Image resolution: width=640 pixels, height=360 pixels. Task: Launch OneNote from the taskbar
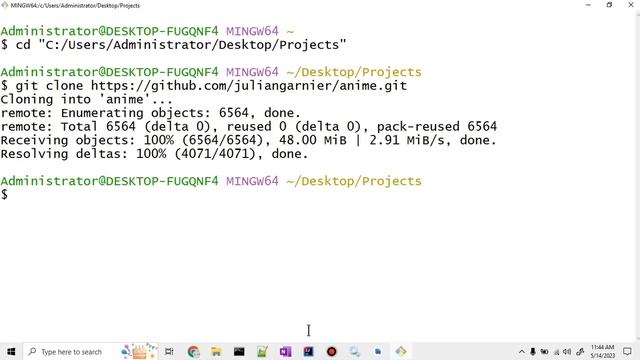(285, 351)
